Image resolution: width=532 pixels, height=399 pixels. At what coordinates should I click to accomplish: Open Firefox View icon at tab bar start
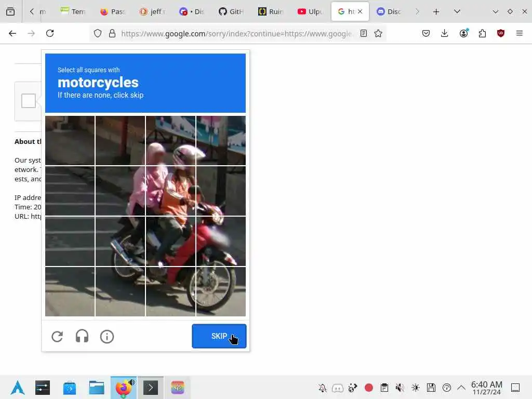[10, 11]
